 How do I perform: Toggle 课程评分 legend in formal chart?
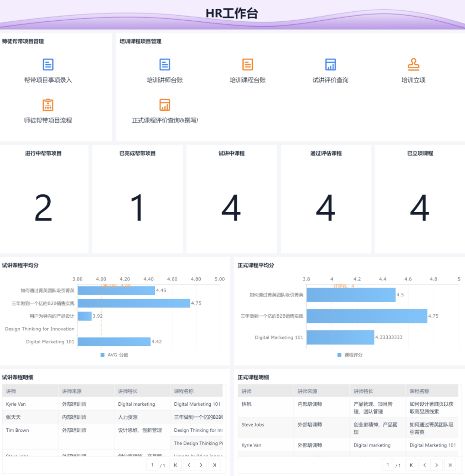point(350,355)
